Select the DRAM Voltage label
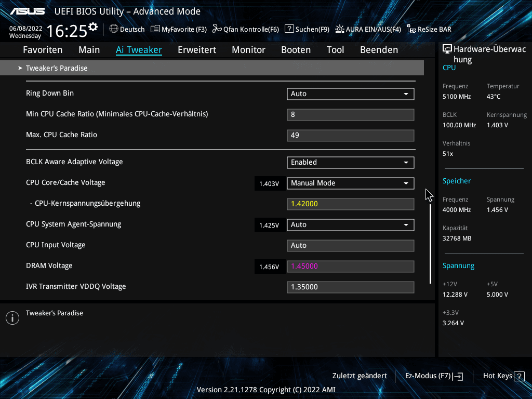The image size is (532, 399). click(x=49, y=265)
